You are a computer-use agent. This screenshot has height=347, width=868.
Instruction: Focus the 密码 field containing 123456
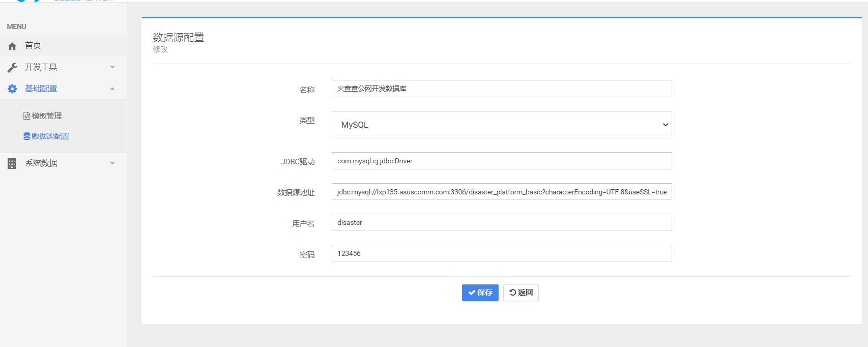click(x=502, y=253)
